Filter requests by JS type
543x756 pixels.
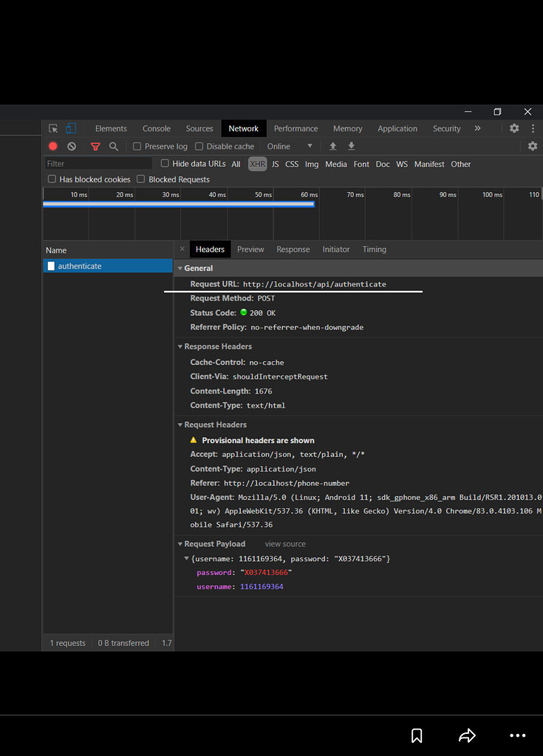click(275, 164)
